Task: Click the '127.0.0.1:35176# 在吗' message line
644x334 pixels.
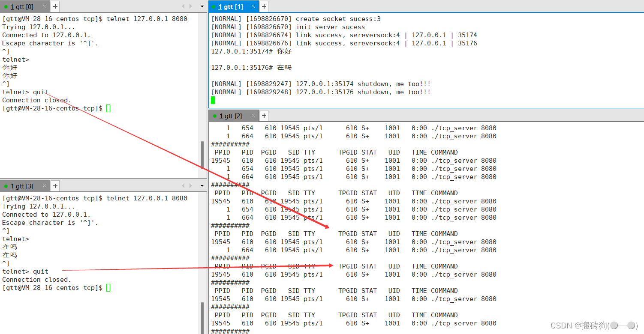Action: pyautogui.click(x=251, y=68)
